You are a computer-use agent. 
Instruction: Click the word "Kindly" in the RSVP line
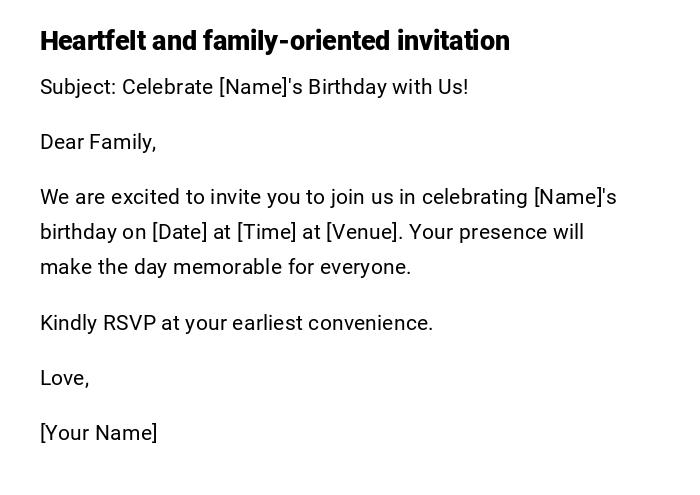(68, 323)
